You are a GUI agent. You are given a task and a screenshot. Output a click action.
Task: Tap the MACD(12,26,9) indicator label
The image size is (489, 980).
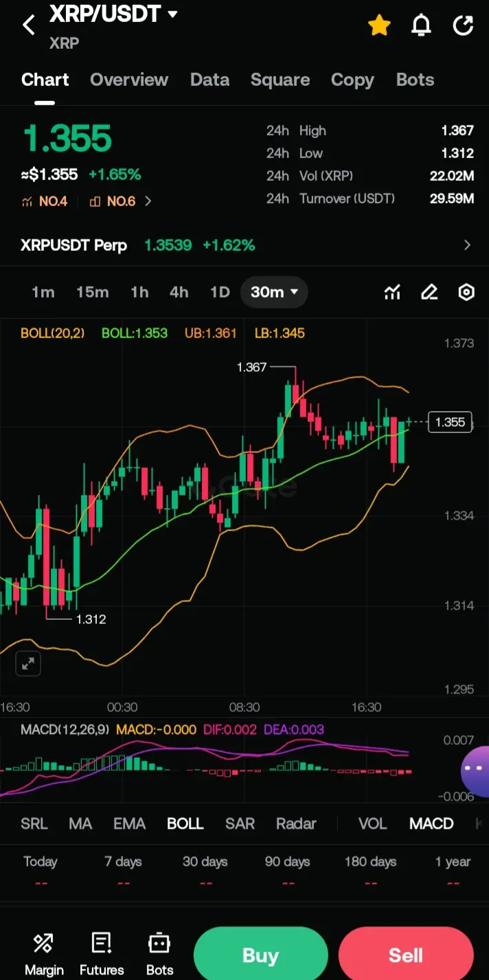(65, 730)
